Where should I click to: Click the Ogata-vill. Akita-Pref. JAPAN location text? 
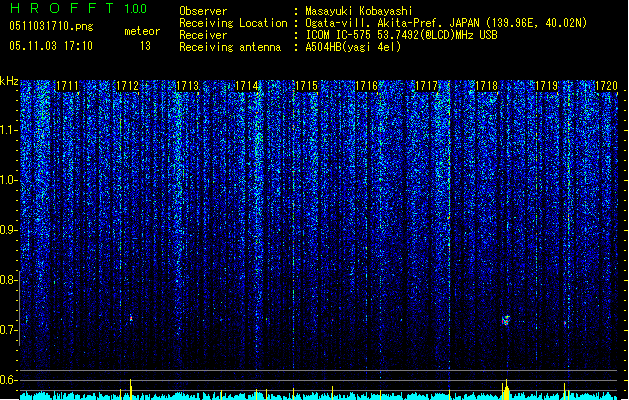tap(446, 23)
